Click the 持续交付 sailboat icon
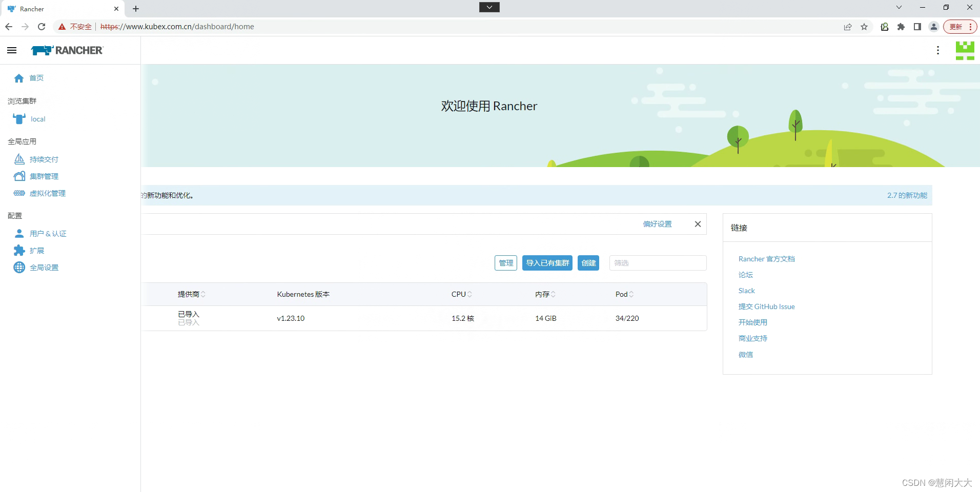This screenshot has height=492, width=980. [x=19, y=159]
